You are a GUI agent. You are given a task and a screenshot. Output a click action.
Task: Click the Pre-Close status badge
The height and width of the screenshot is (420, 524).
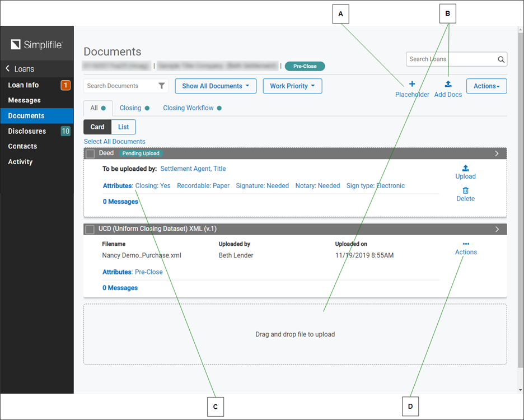pos(305,66)
